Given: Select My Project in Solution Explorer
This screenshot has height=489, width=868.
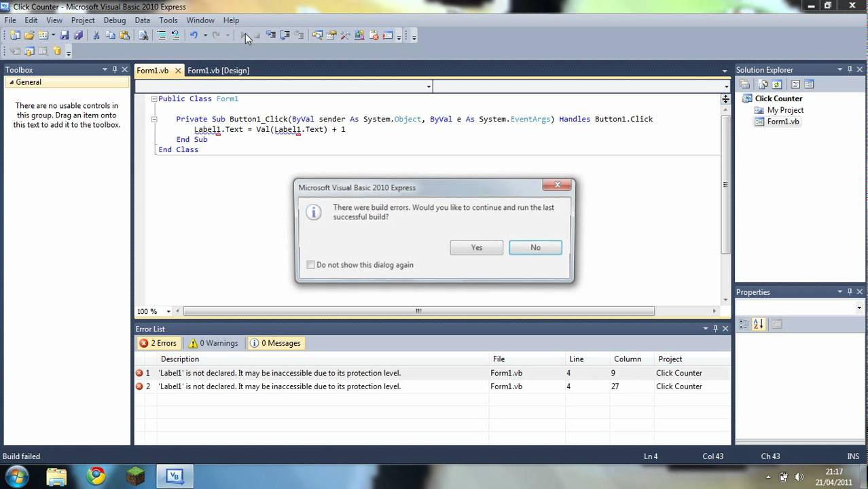Looking at the screenshot, I should [x=785, y=110].
